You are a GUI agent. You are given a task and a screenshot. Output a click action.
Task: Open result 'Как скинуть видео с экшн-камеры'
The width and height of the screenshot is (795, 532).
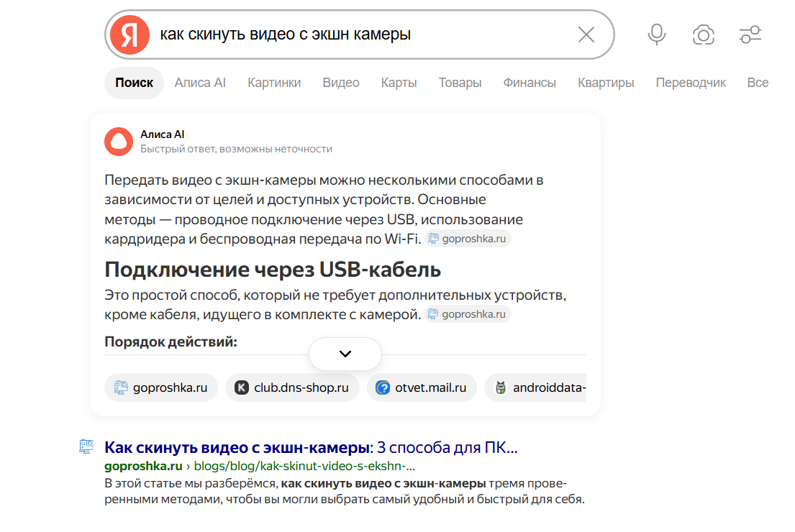point(311,447)
